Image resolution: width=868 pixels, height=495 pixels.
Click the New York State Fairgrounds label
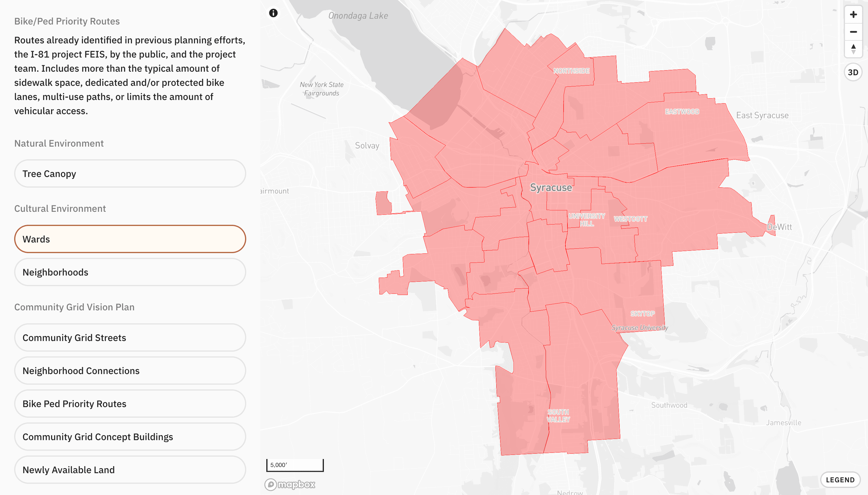coord(322,89)
